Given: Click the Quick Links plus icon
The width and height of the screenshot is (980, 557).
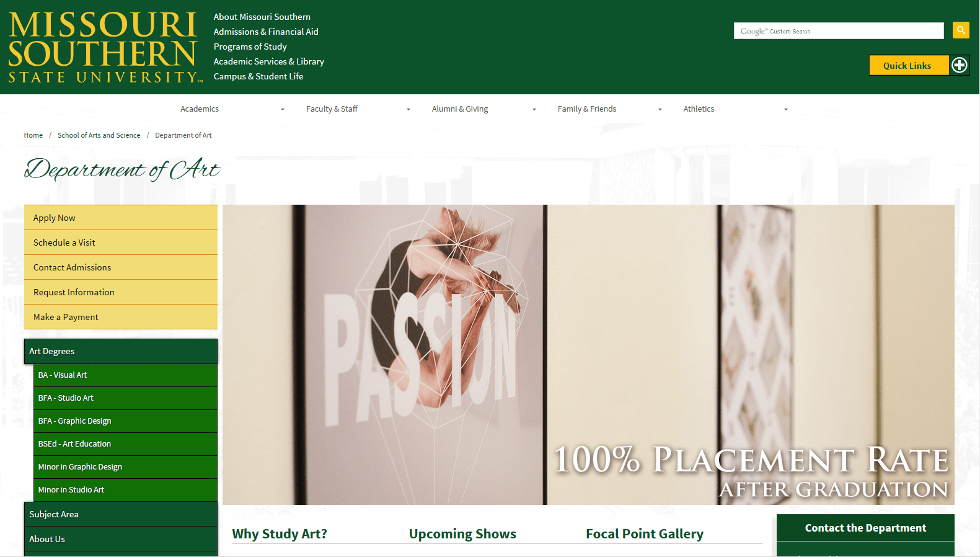Looking at the screenshot, I should [x=960, y=65].
